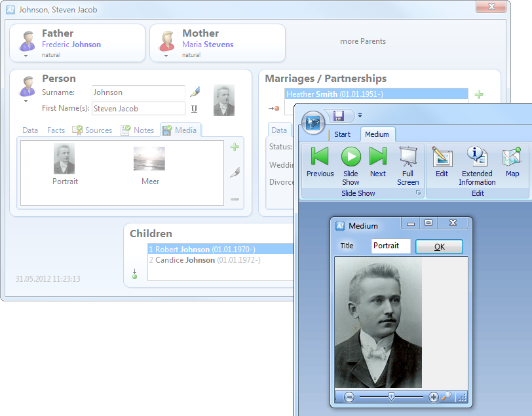
Task: Click the zoom out minus button
Action: tap(349, 397)
